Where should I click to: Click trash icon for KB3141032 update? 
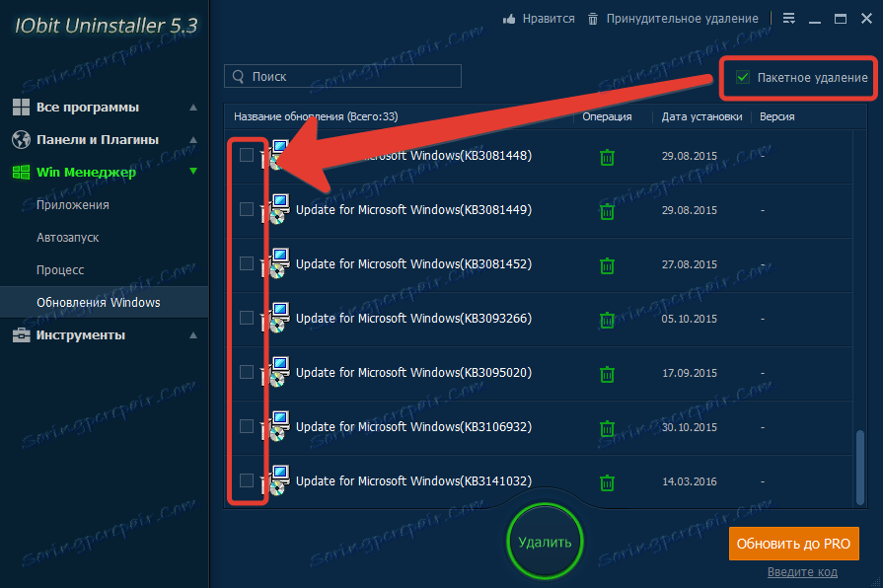tap(607, 482)
